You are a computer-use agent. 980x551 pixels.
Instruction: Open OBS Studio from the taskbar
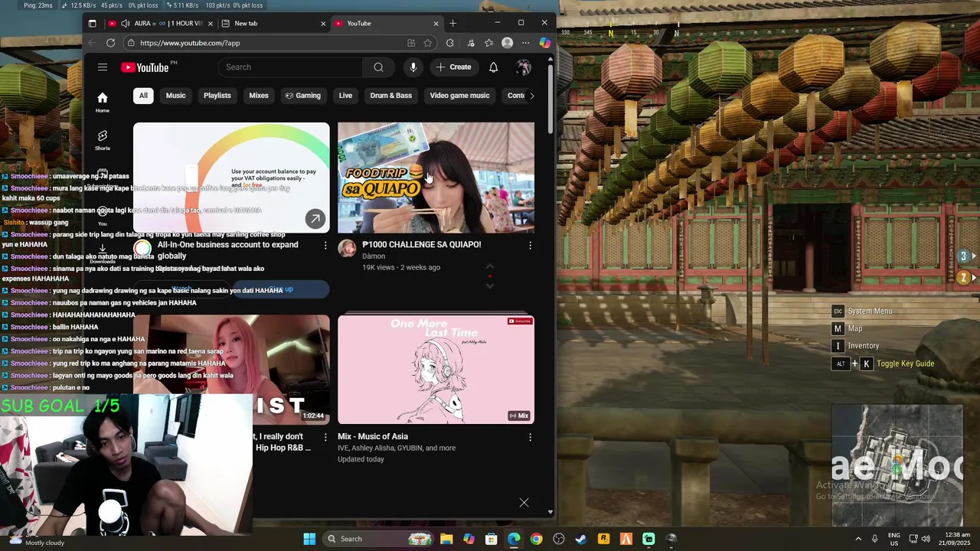pyautogui.click(x=559, y=539)
